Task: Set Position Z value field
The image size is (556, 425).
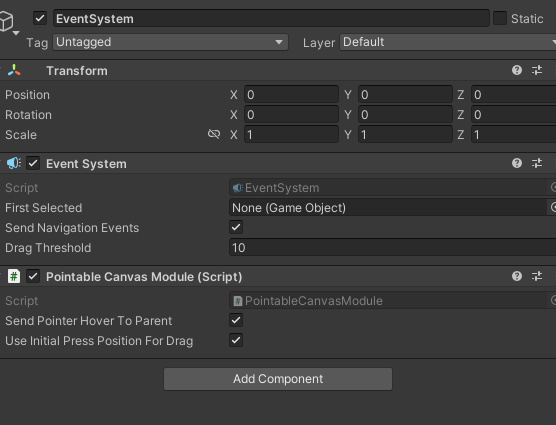Action: point(514,95)
